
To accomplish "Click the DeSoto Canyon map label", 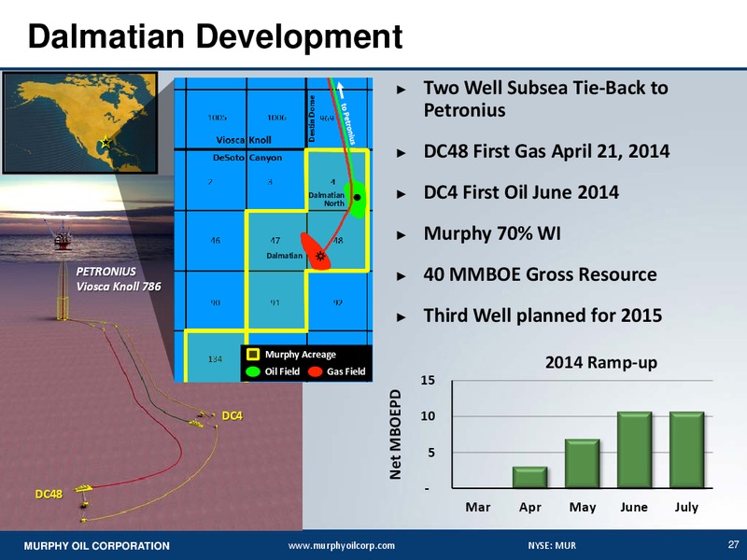I will (247, 158).
